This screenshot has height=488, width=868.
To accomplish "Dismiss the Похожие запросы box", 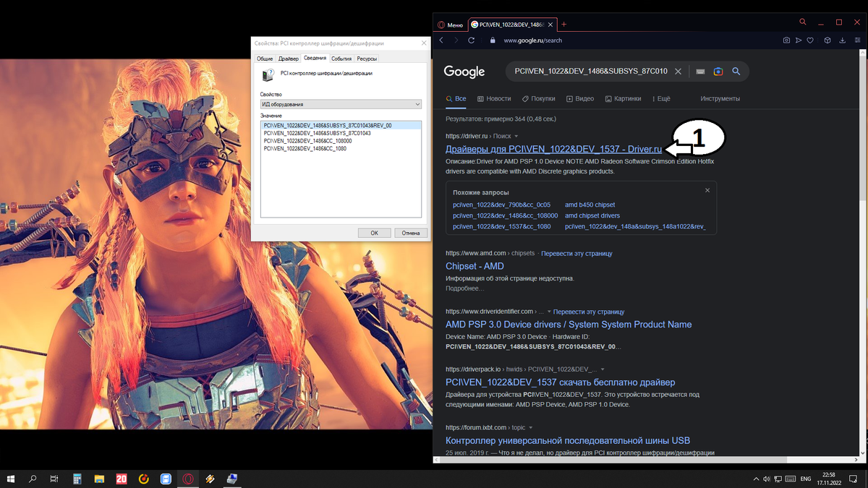I will tap(707, 190).
